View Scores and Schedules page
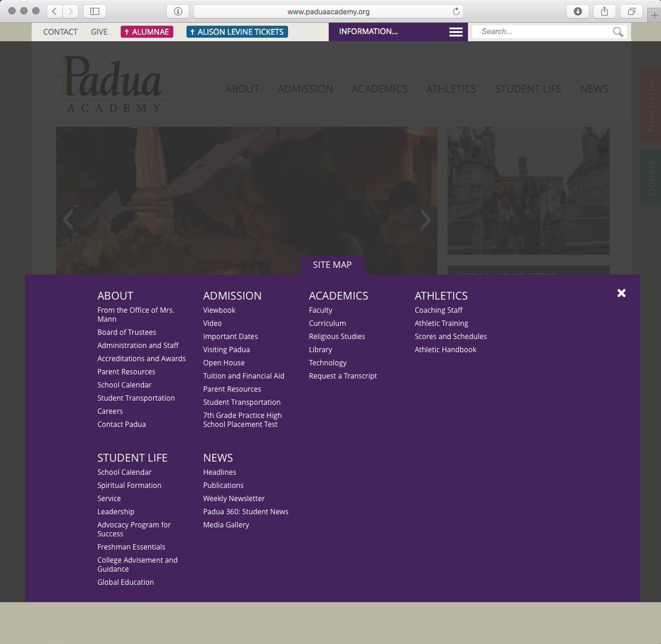 coord(451,337)
